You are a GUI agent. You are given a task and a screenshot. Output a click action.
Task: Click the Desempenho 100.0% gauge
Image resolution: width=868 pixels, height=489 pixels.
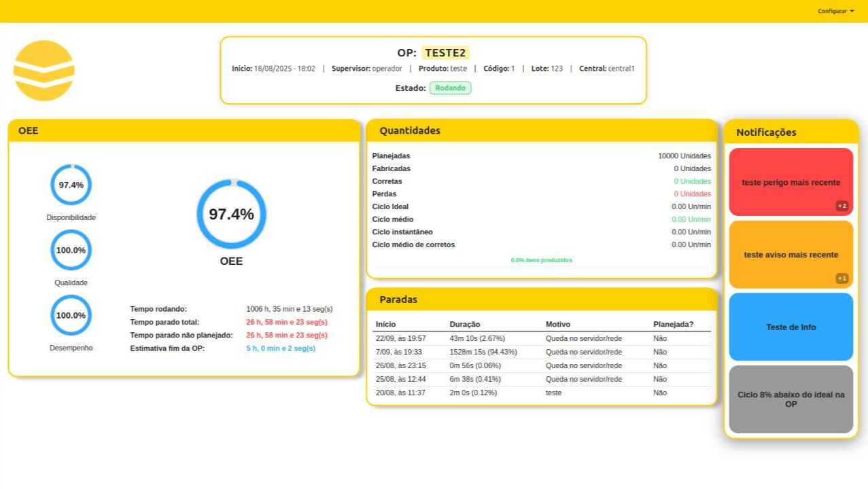[71, 315]
